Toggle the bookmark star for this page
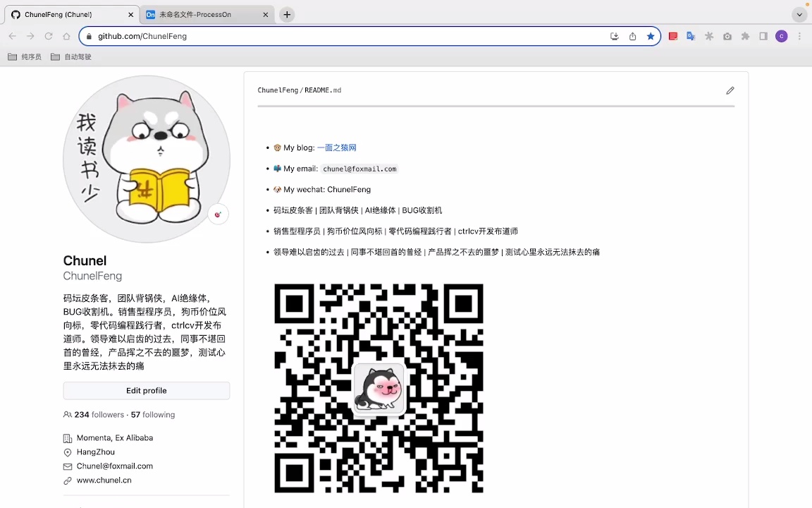Viewport: 812px width, 508px height. (x=651, y=36)
